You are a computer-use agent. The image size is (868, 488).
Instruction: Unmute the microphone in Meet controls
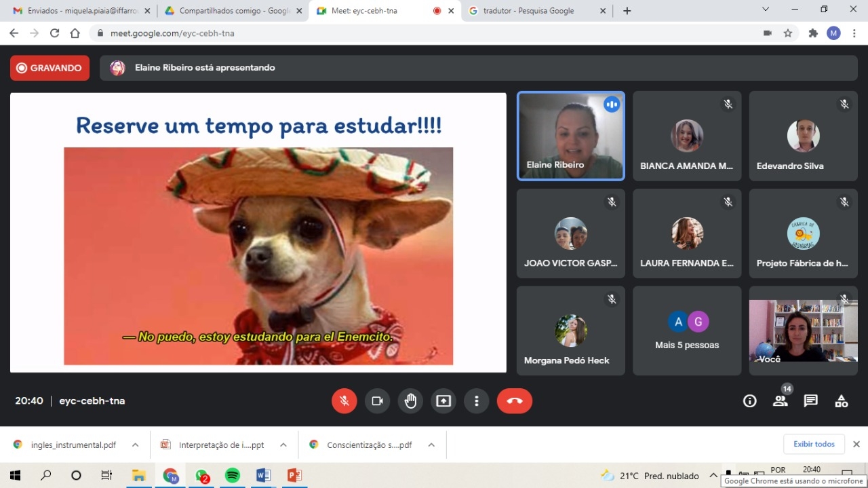click(x=344, y=401)
